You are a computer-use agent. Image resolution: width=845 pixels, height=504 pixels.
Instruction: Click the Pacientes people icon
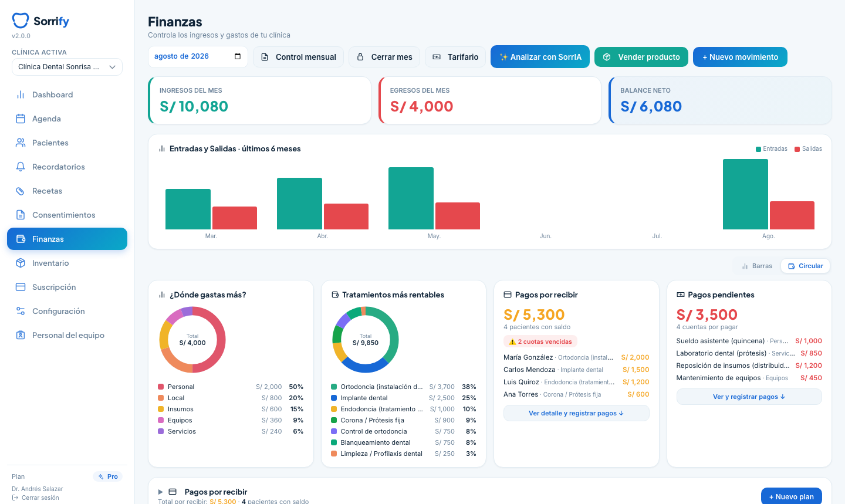[21, 143]
